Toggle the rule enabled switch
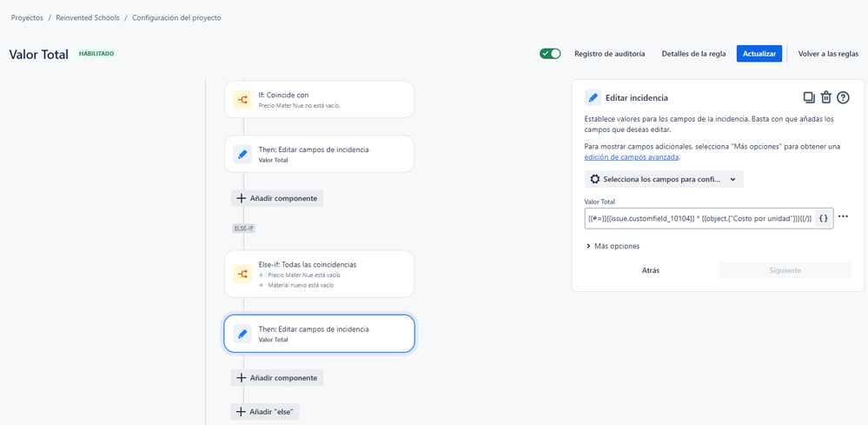This screenshot has width=868, height=425. pos(550,54)
